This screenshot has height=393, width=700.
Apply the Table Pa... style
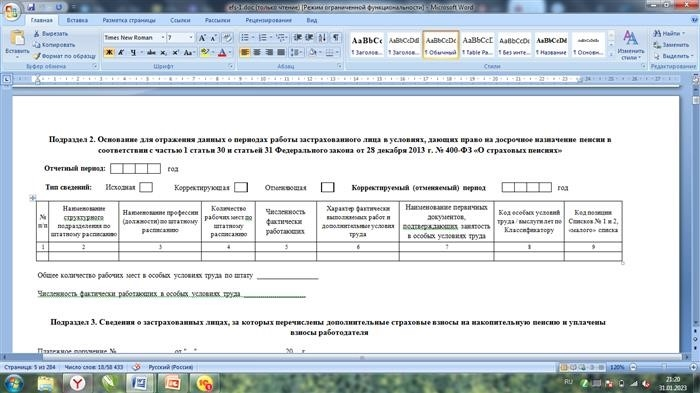pyautogui.click(x=477, y=45)
